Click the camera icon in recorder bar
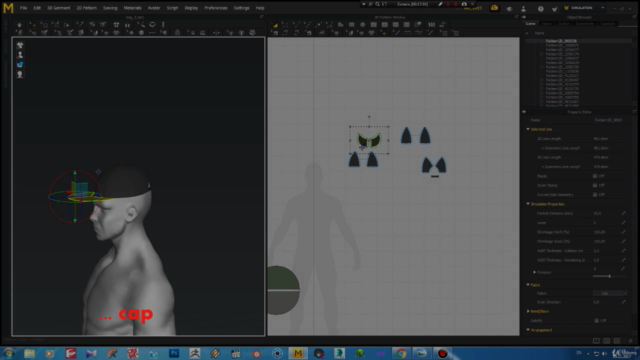This screenshot has width=640, height=360. pyautogui.click(x=464, y=4)
